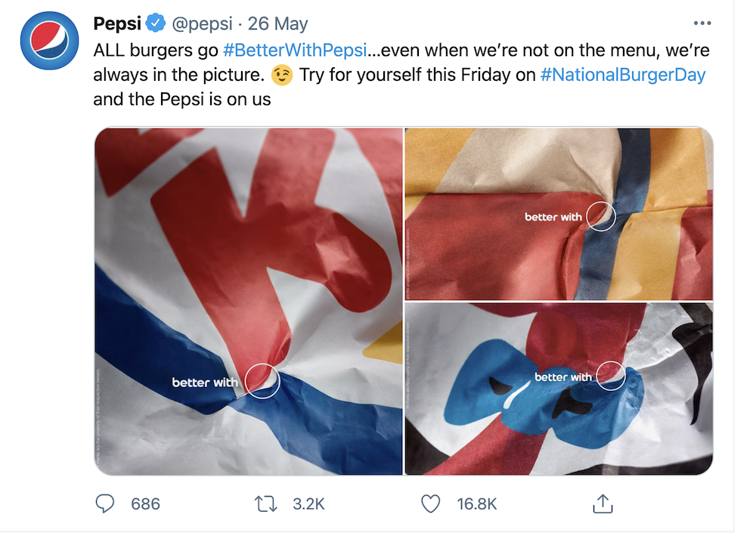Open the #NationalBurgerDay hashtag link
This screenshot has width=756, height=533.
623,75
